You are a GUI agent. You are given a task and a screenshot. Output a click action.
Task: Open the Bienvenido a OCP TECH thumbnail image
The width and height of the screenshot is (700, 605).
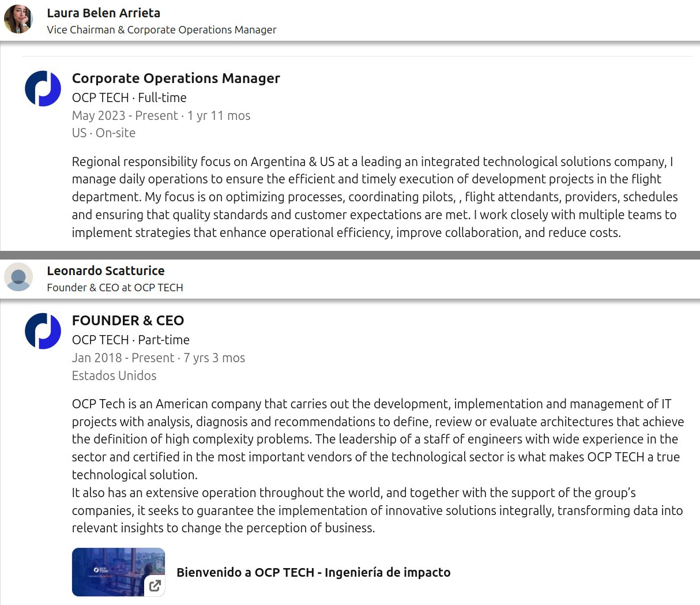pos(118,572)
